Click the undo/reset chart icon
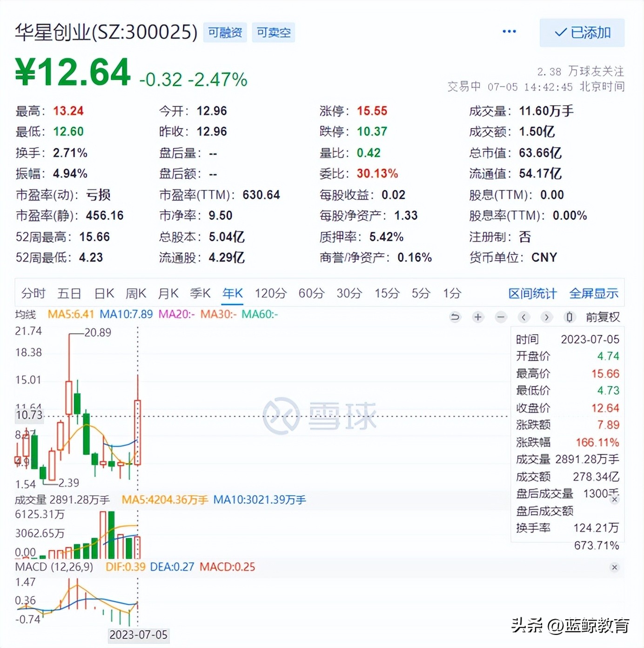The width and height of the screenshot is (644, 648). click(x=455, y=317)
